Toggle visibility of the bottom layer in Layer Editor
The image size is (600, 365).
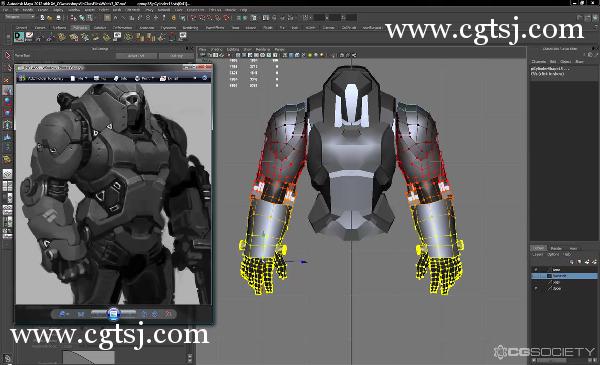536,288
